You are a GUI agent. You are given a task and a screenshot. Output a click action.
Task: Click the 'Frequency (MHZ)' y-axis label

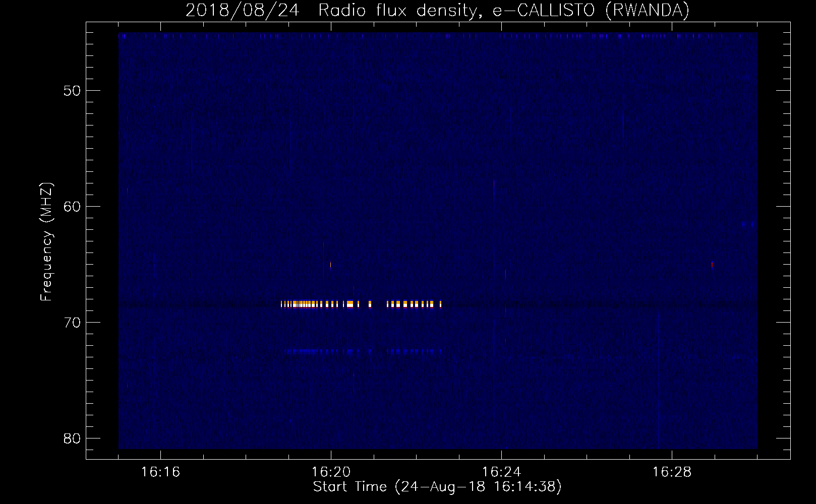click(46, 242)
